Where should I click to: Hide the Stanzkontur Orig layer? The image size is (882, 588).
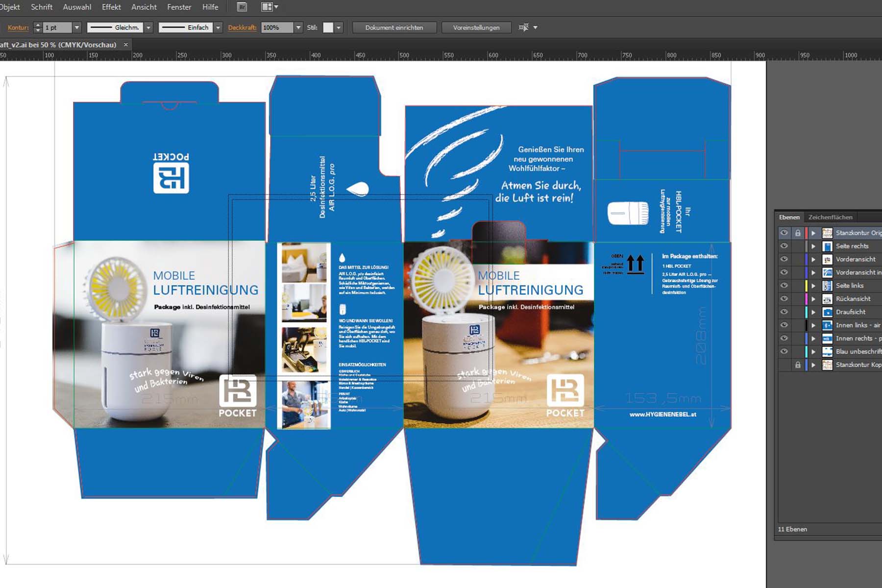784,233
